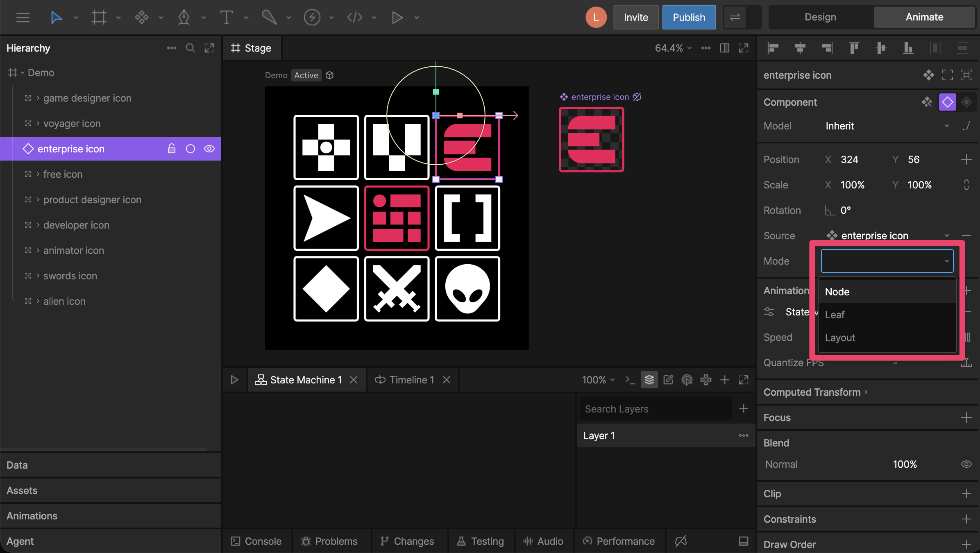Image resolution: width=980 pixels, height=553 pixels.
Task: Expand Computed Transform section
Action: (815, 392)
